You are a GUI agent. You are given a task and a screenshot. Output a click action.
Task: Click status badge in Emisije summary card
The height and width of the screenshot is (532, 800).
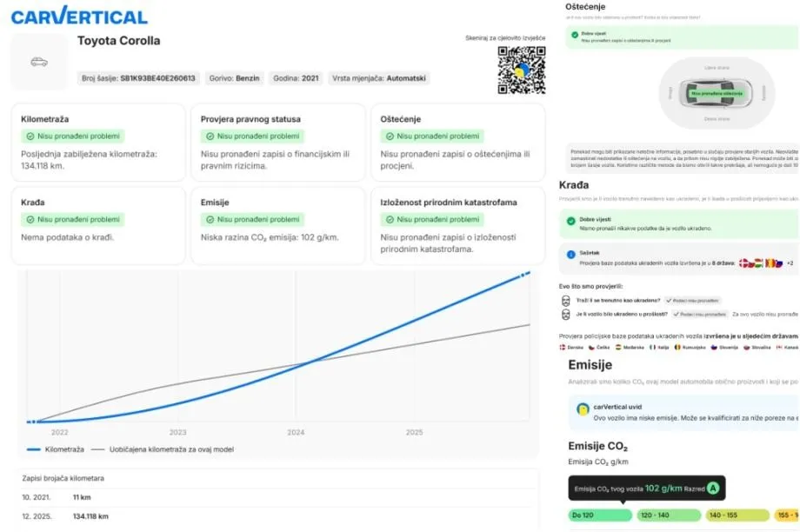pyautogui.click(x=252, y=219)
